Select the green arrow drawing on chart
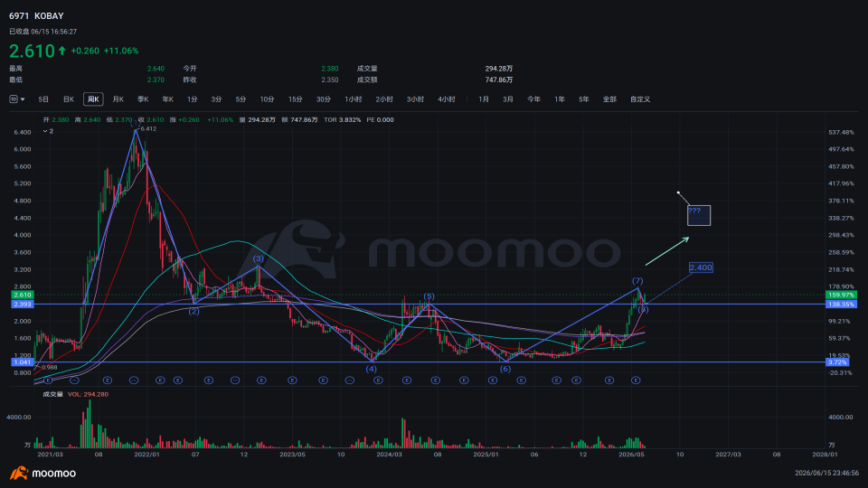Image resolution: width=868 pixels, height=488 pixels. (667, 251)
